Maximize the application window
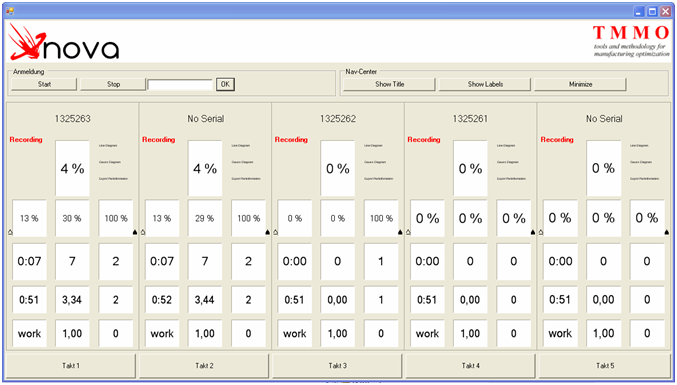Screen dimensions: 677x385 pos(652,12)
